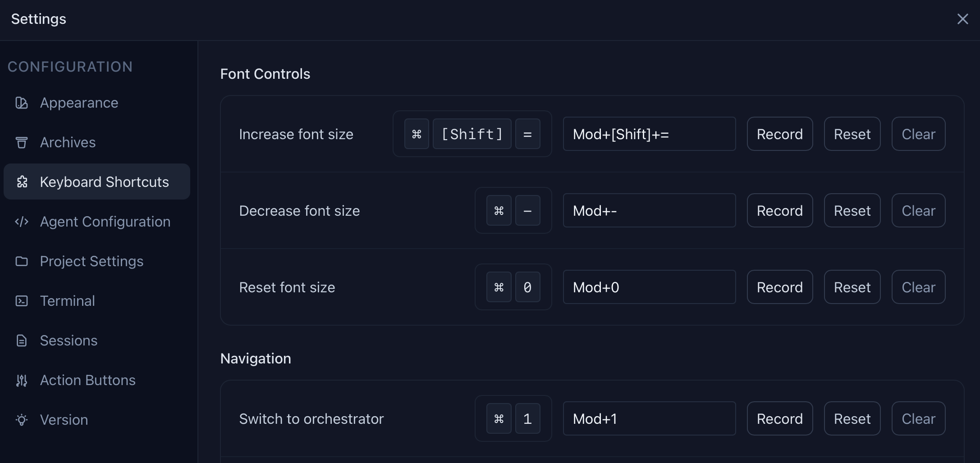Open the Sessions settings section

pyautogui.click(x=68, y=340)
